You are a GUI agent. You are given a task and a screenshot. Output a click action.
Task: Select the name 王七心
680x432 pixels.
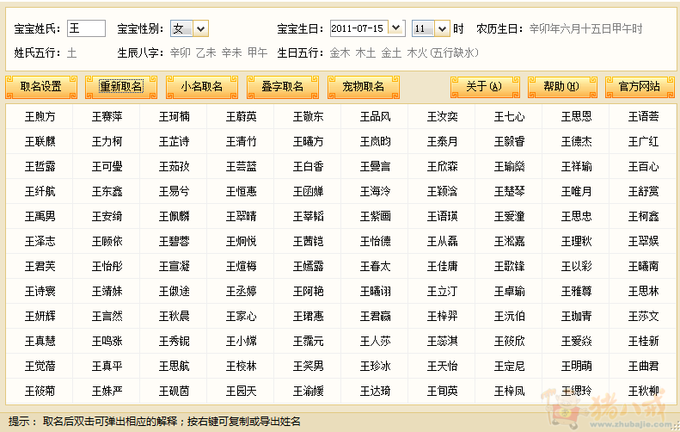point(510,117)
